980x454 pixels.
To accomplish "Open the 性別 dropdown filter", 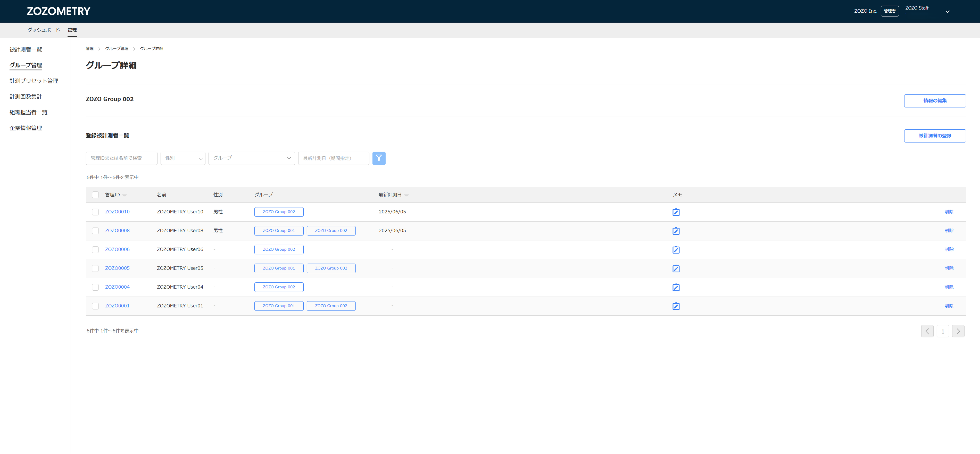I will (x=182, y=158).
